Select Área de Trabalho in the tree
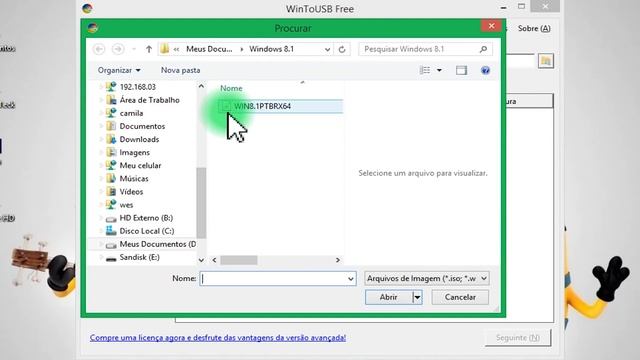640x360 pixels. click(x=149, y=100)
